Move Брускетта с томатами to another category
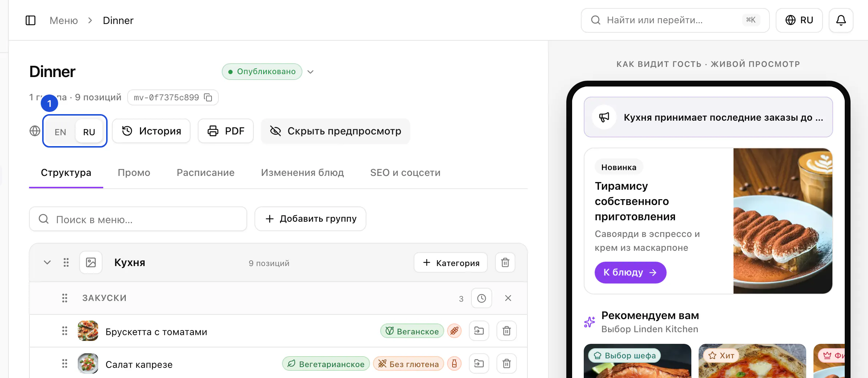Screen dimensions: 868x378 (x=479, y=331)
